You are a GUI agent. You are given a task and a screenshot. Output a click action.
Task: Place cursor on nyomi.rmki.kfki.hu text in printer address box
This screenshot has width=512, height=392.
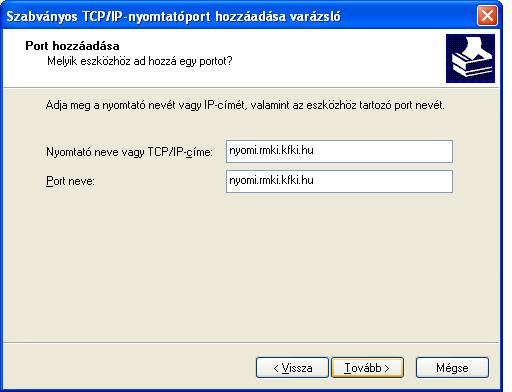click(x=271, y=151)
